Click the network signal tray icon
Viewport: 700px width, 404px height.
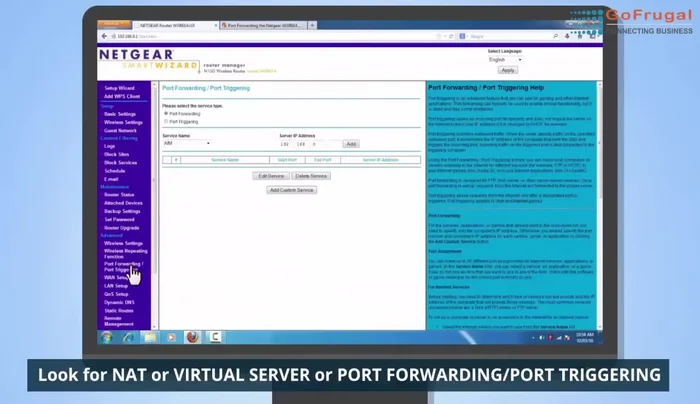558,337
